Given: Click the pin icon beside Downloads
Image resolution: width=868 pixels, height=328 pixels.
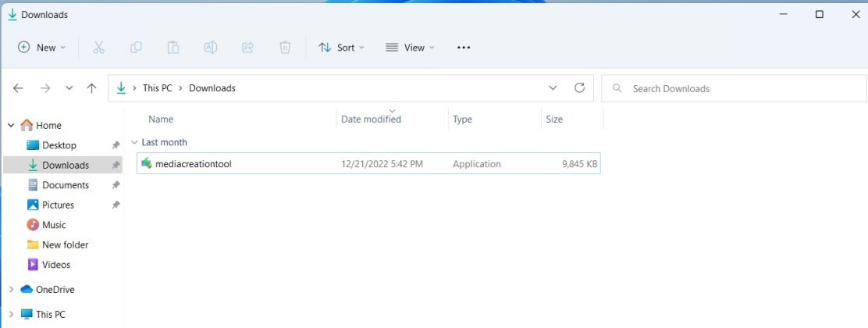Looking at the screenshot, I should [116, 165].
